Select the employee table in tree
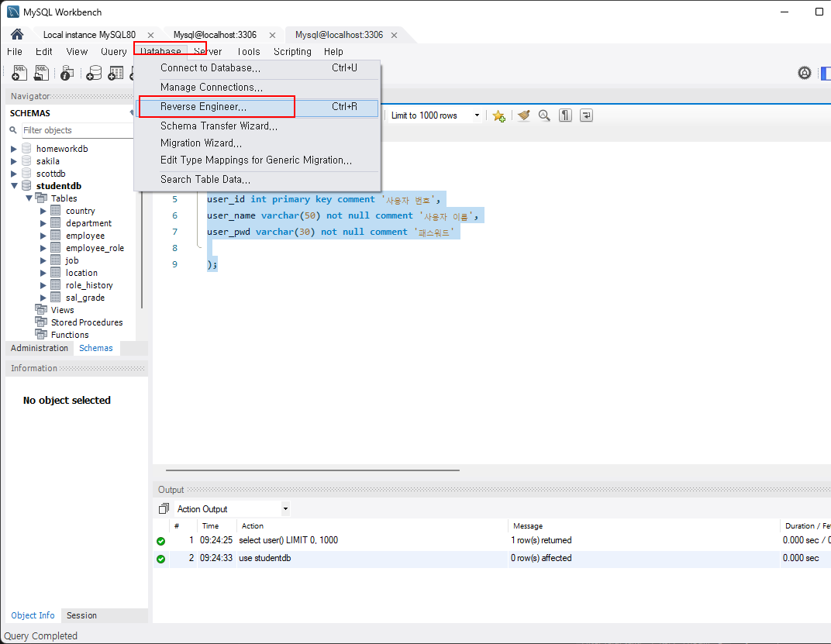The image size is (831, 644). (x=85, y=236)
